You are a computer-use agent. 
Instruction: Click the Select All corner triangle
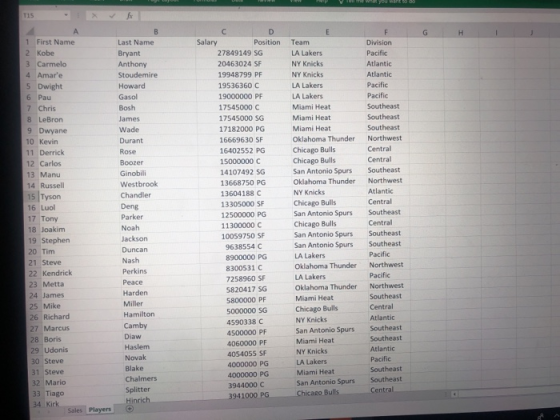(30, 31)
